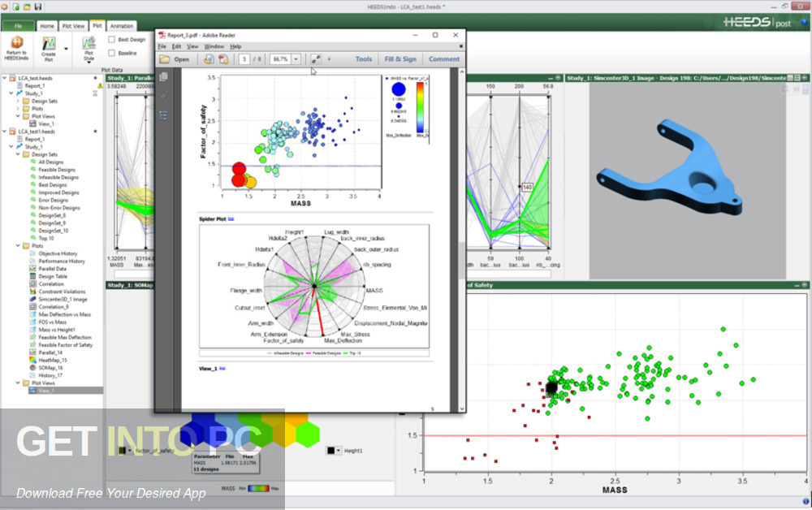
Task: Click the Create Plot icon
Action: pos(49,44)
